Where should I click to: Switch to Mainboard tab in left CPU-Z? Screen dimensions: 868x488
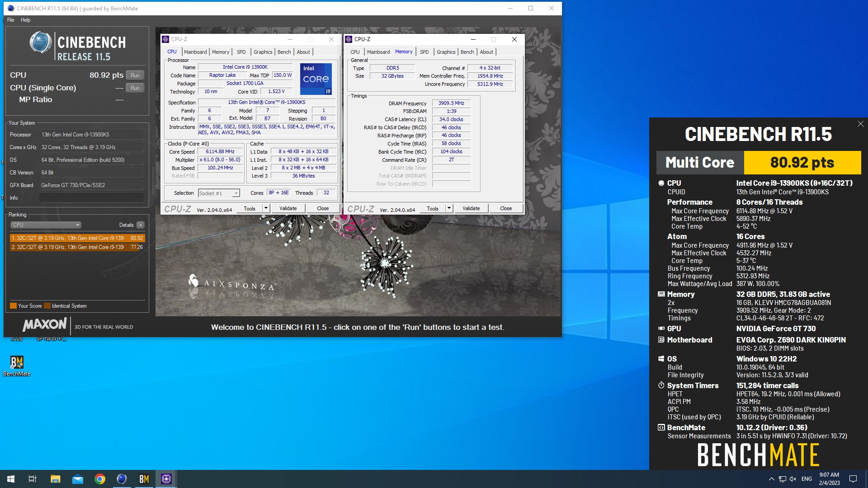click(195, 52)
